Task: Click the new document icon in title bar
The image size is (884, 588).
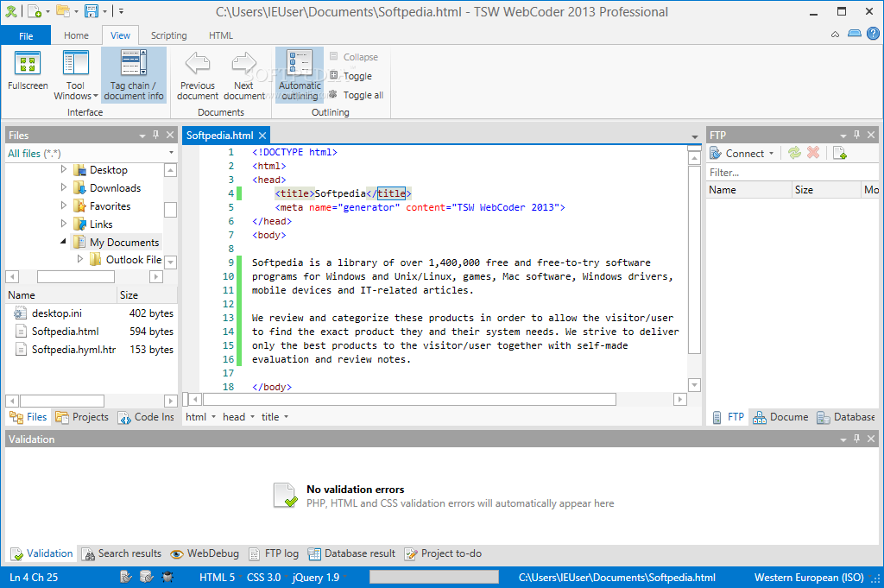Action: pos(35,11)
